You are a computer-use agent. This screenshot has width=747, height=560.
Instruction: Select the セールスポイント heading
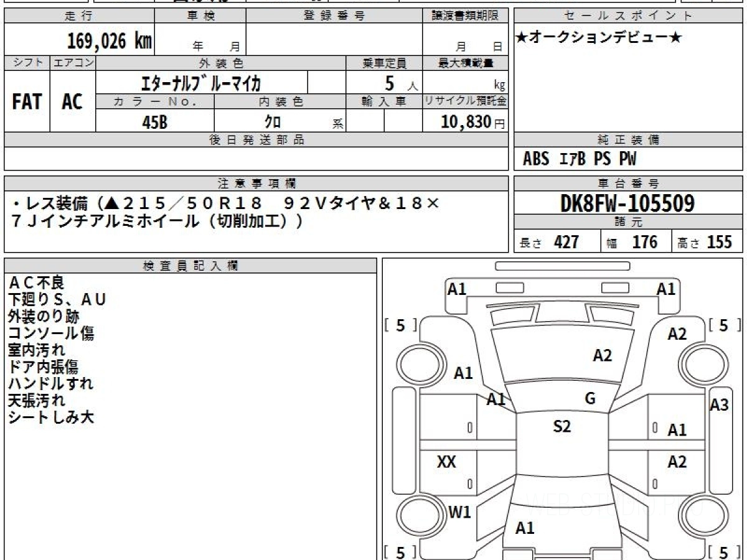629,16
